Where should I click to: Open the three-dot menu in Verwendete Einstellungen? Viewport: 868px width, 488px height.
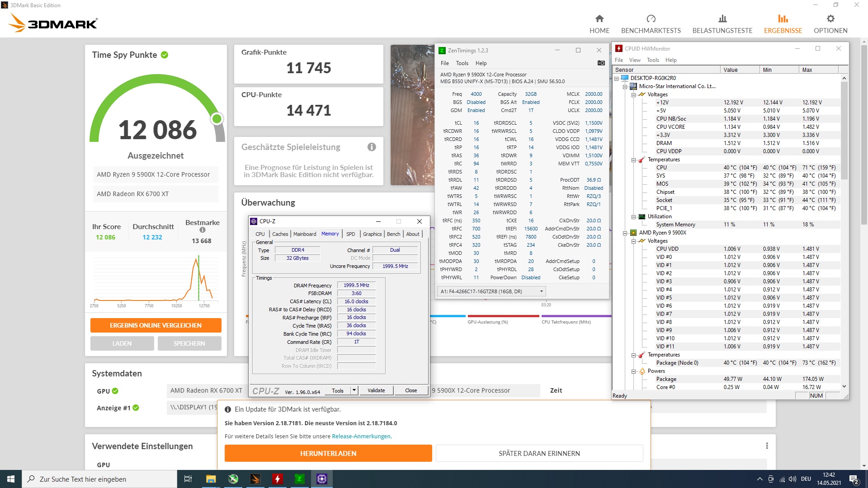(x=767, y=446)
